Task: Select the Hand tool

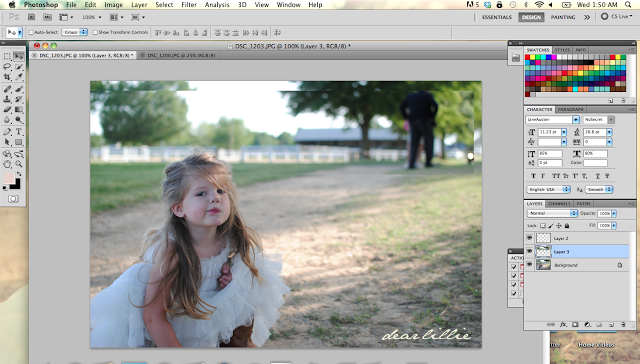Action: coord(7,164)
